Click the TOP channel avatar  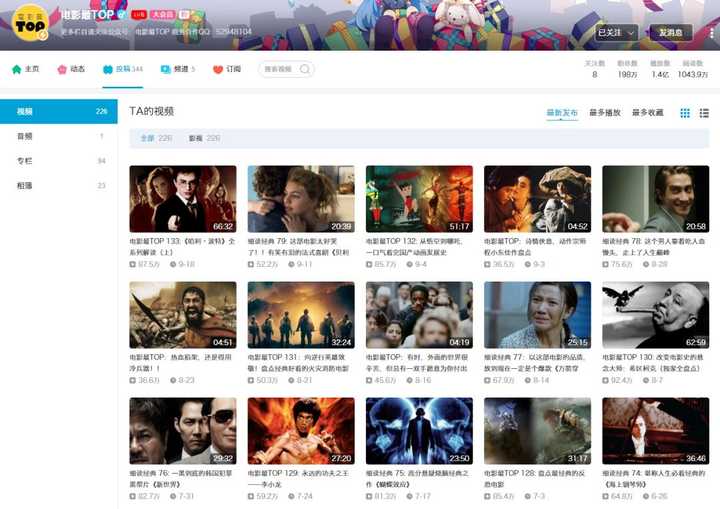coord(29,24)
